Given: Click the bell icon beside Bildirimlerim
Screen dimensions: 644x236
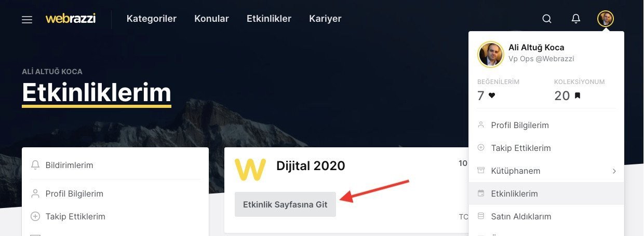Looking at the screenshot, I should click(35, 165).
